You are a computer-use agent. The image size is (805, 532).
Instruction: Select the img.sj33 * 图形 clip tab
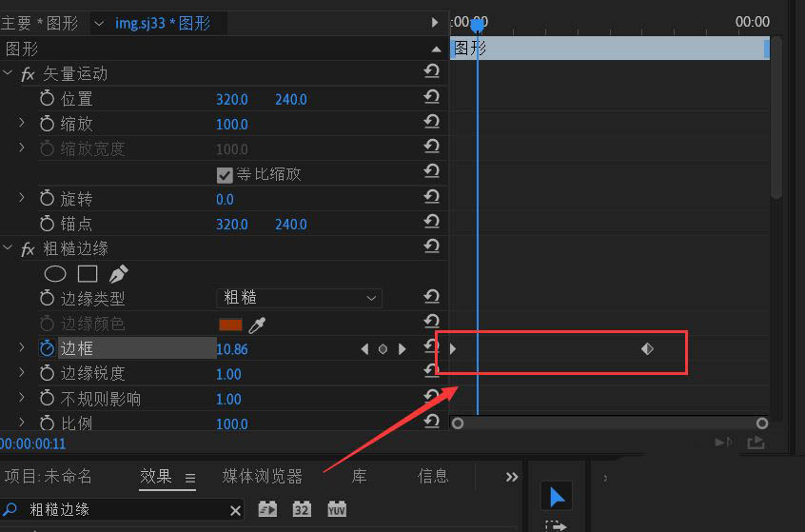(x=162, y=24)
